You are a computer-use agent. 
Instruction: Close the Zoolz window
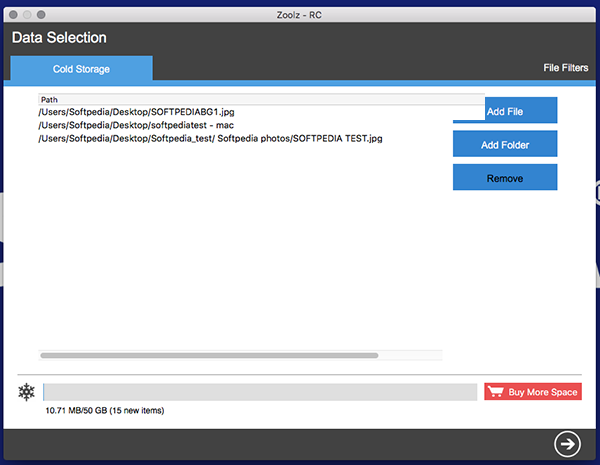[x=13, y=15]
